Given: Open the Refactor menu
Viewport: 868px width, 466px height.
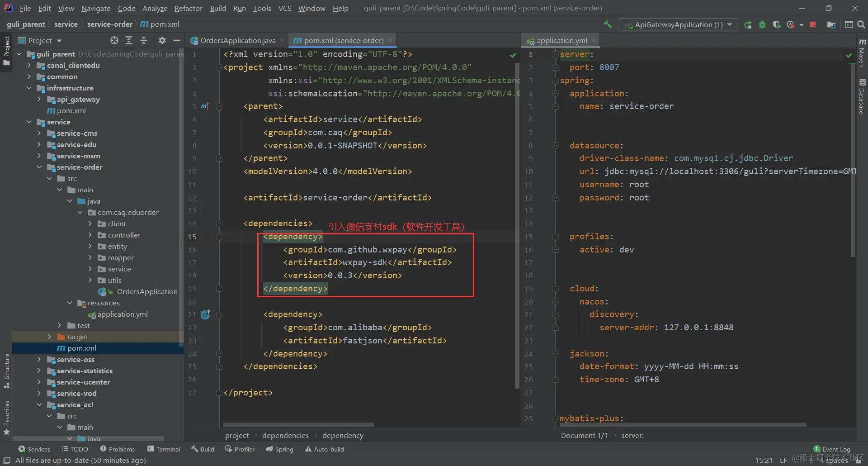Looking at the screenshot, I should click(189, 8).
